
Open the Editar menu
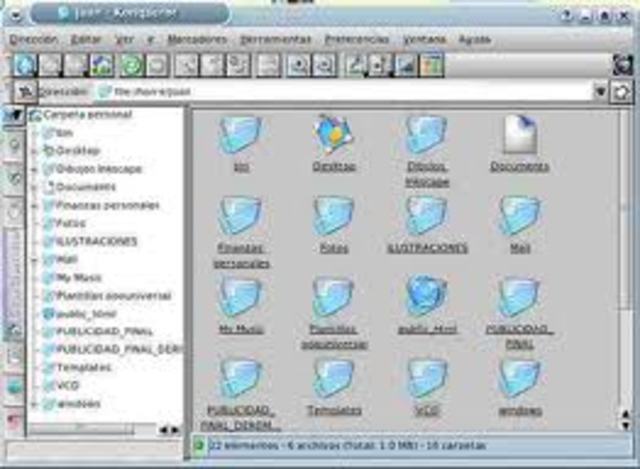click(x=86, y=40)
